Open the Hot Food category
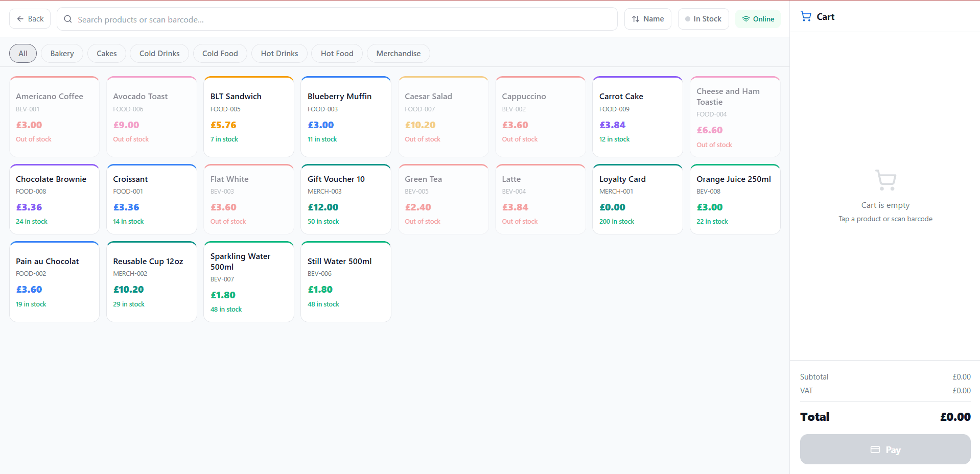The width and height of the screenshot is (980, 474). pos(337,53)
